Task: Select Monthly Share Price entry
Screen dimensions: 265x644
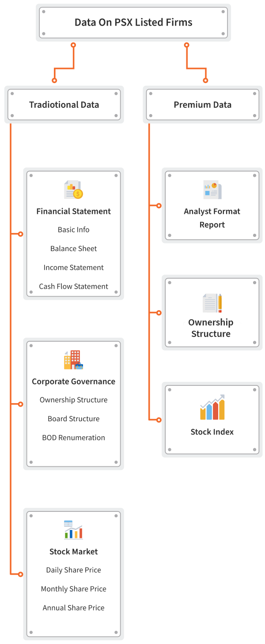Action: pos(73,589)
